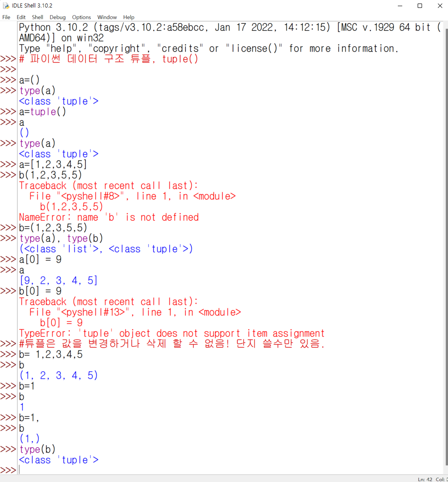Click the TypeError item assignment message

click(x=172, y=333)
